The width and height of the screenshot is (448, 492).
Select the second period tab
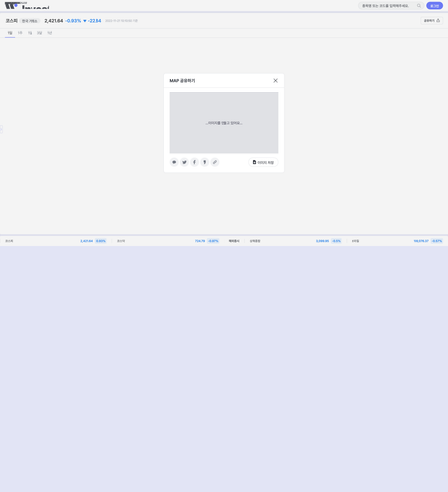20,33
